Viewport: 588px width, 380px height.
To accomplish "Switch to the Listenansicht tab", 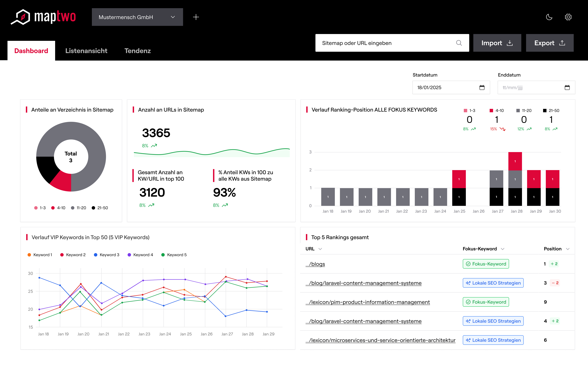I will coord(86,51).
